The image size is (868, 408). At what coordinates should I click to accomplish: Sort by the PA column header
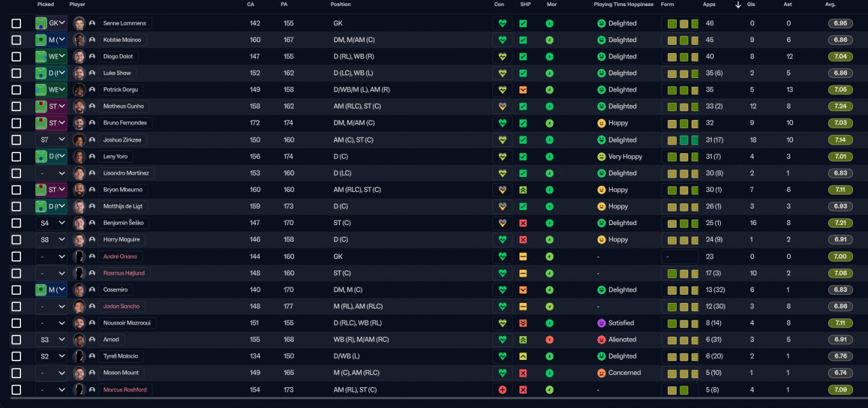(284, 5)
